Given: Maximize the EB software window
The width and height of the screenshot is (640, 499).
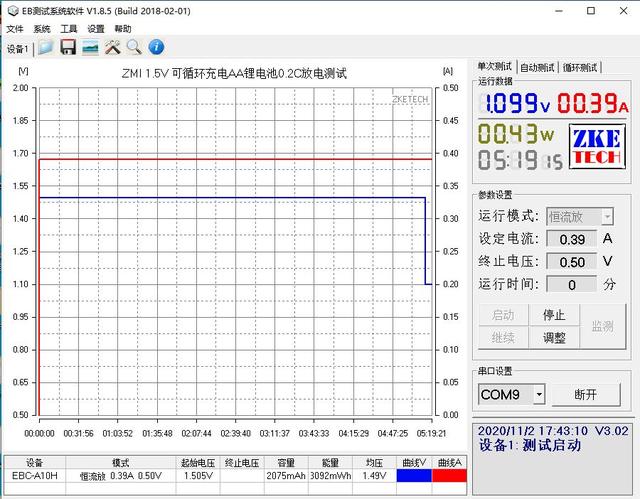Looking at the screenshot, I should coord(591,11).
